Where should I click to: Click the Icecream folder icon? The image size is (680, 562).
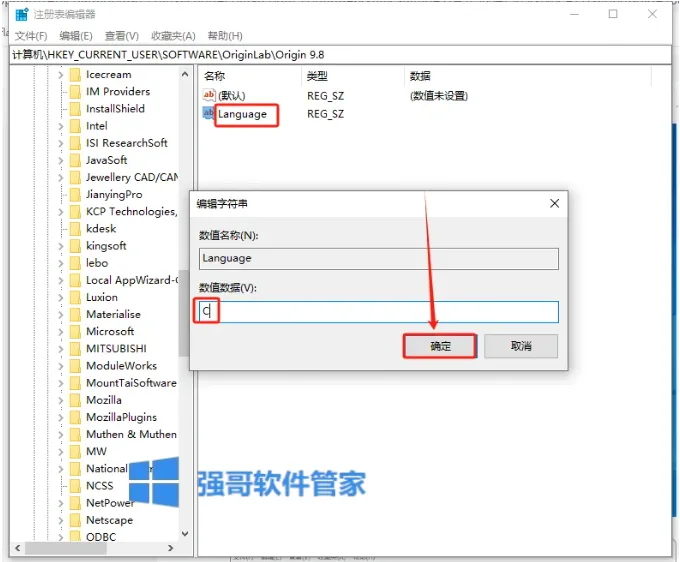click(x=75, y=75)
